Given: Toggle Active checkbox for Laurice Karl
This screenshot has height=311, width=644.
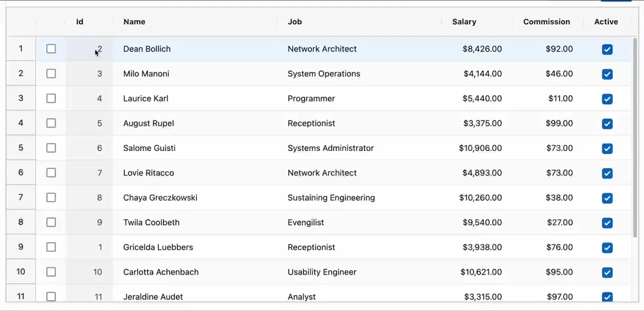Looking at the screenshot, I should coord(607,99).
